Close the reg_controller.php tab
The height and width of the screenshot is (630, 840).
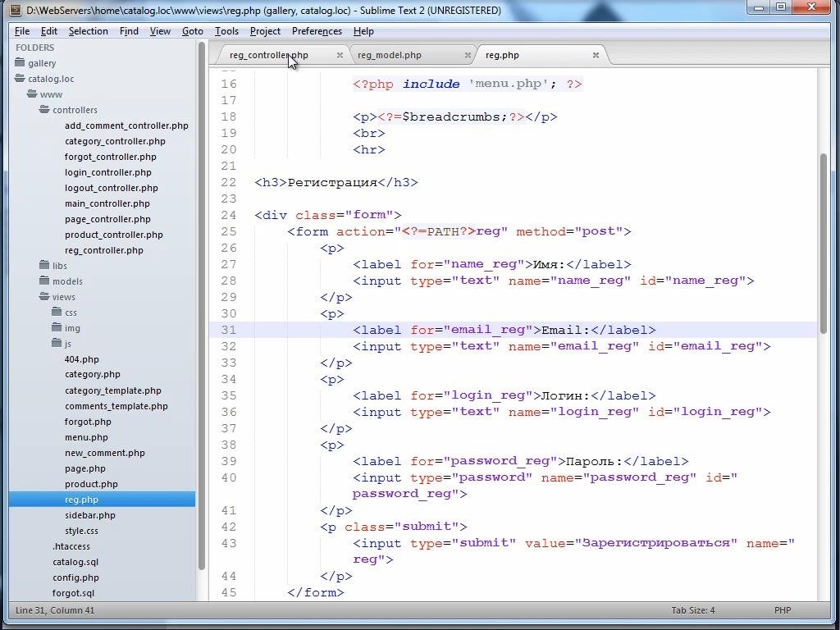point(340,55)
